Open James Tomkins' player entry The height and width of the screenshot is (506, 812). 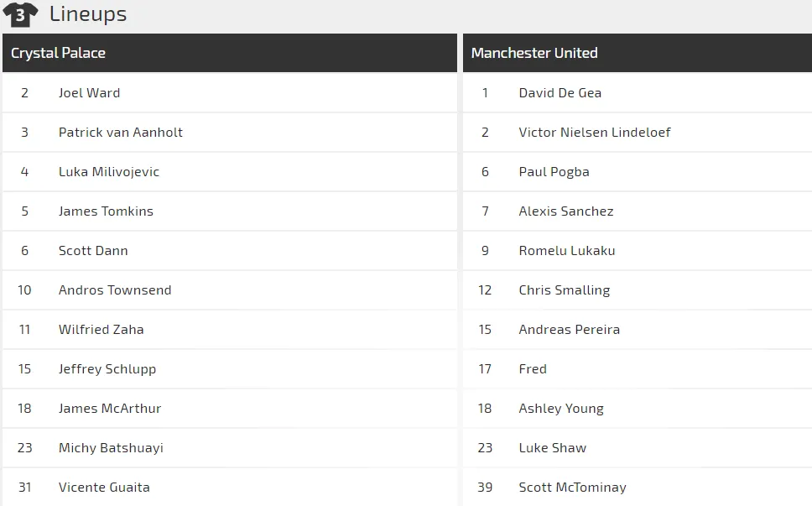(x=106, y=211)
